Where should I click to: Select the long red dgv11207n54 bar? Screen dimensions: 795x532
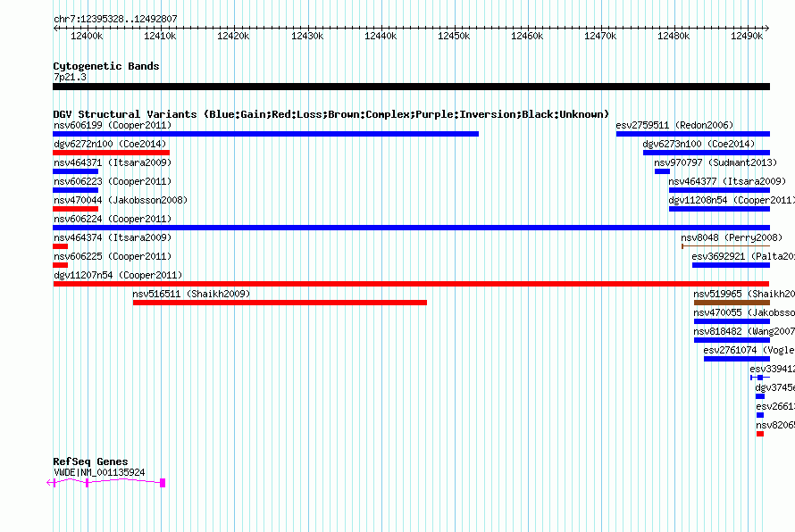(x=411, y=284)
